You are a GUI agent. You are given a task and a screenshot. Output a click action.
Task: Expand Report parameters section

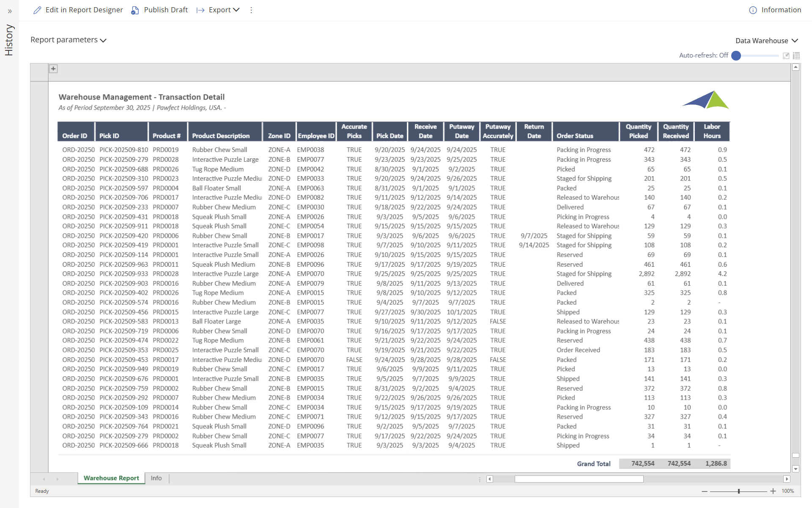(x=69, y=40)
